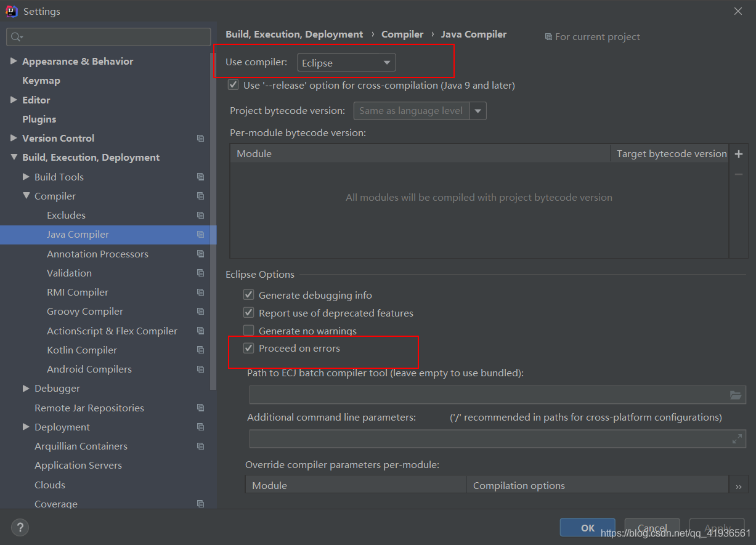Click project-level icon beside Annotation Processors
This screenshot has width=756, height=545.
pos(200,254)
